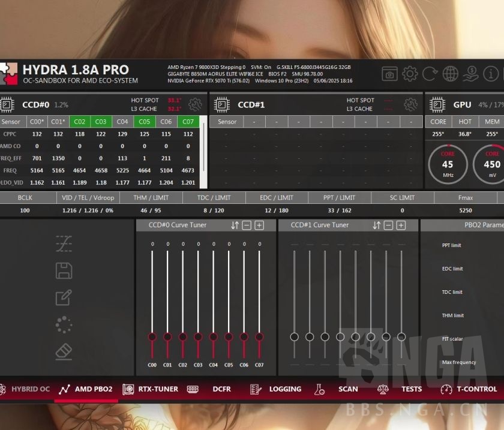Click the edit pencil-note icon
The height and width of the screenshot is (430, 504).
point(64,297)
